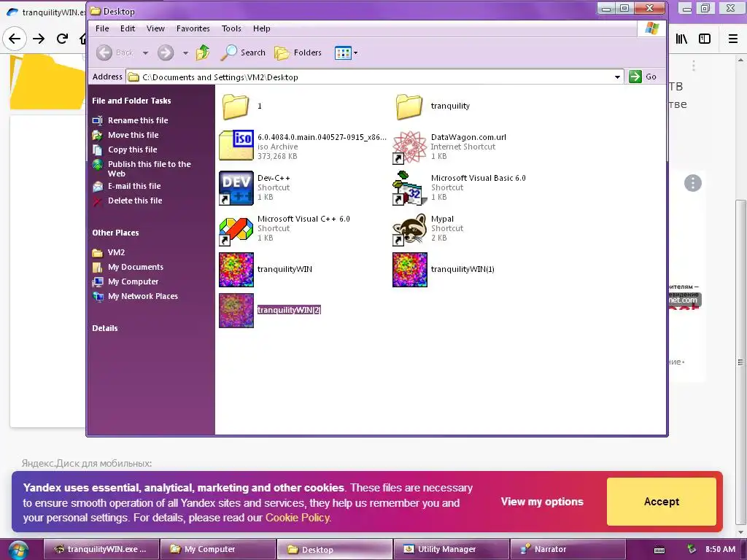The width and height of the screenshot is (747, 560).
Task: Select the tranquilityWIN file icon
Action: point(236,270)
